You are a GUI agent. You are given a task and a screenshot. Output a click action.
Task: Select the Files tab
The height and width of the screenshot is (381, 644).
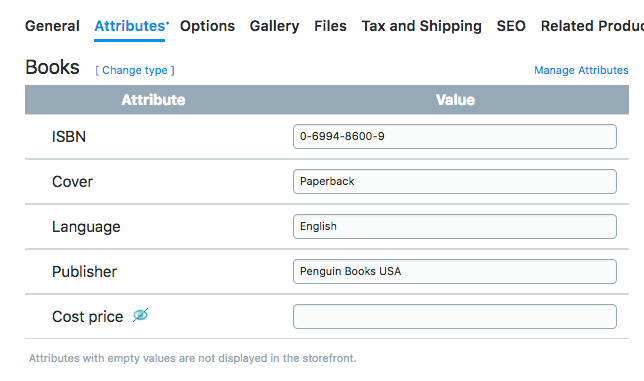coord(330,26)
